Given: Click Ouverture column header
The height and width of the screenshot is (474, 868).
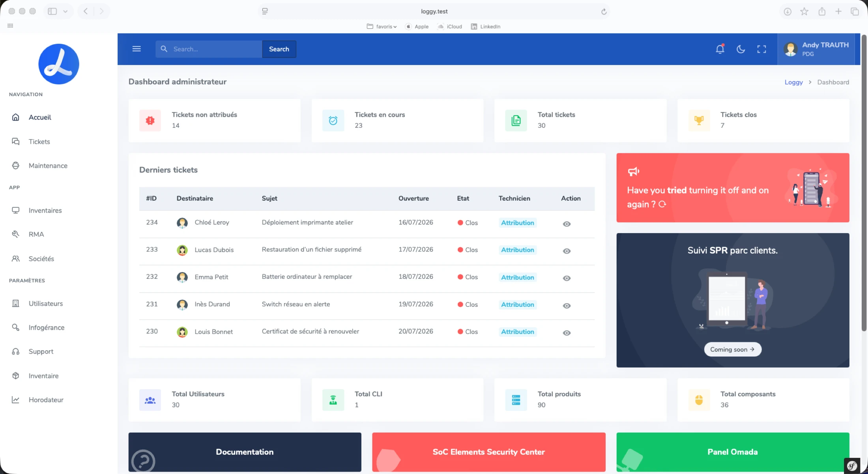Looking at the screenshot, I should click(x=413, y=198).
